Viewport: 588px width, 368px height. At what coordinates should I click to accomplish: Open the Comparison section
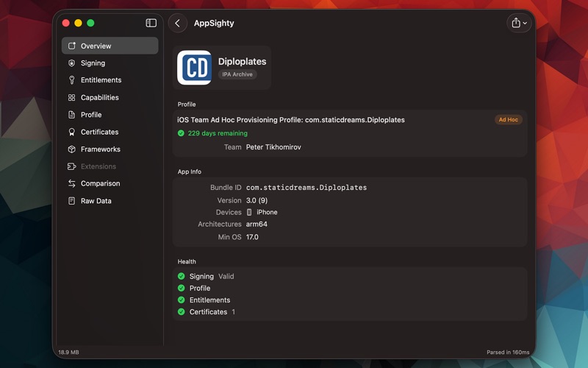click(x=110, y=183)
